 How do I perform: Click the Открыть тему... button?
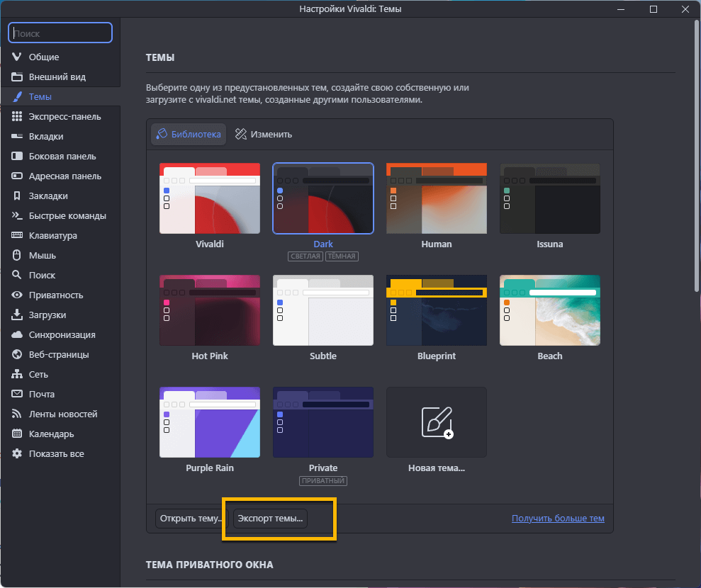[192, 519]
